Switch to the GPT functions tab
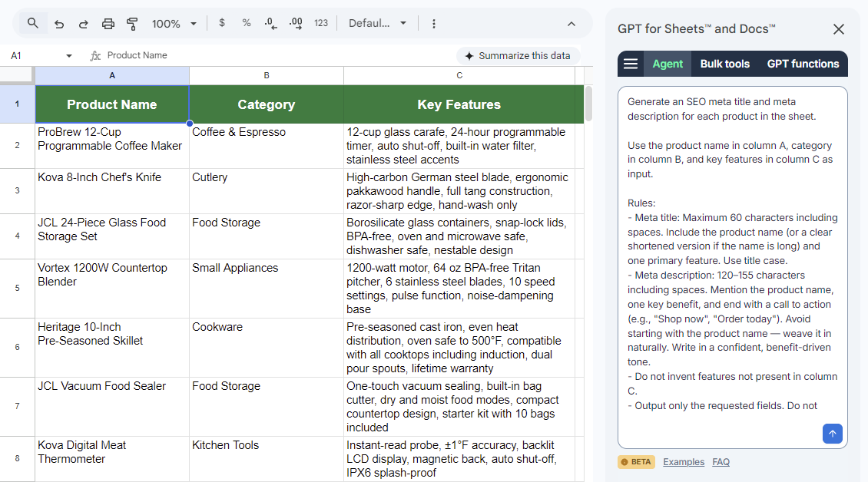Viewport: 868px width, 482px height. (x=803, y=64)
